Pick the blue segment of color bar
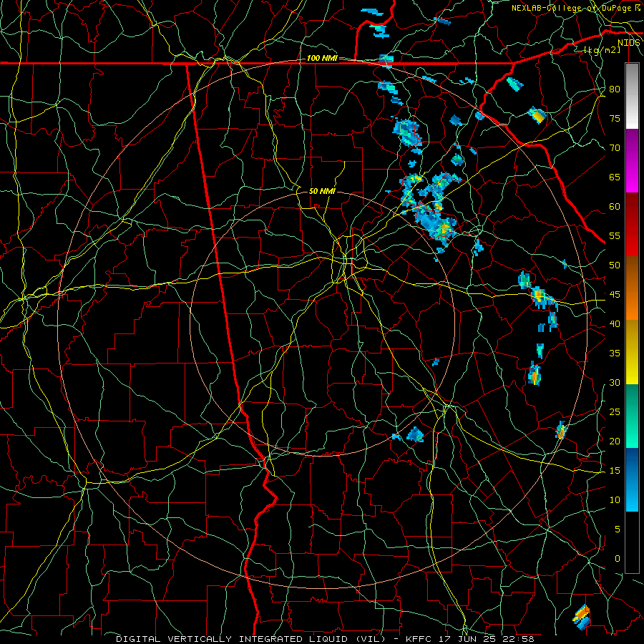This screenshot has height=644, width=644. (x=632, y=479)
